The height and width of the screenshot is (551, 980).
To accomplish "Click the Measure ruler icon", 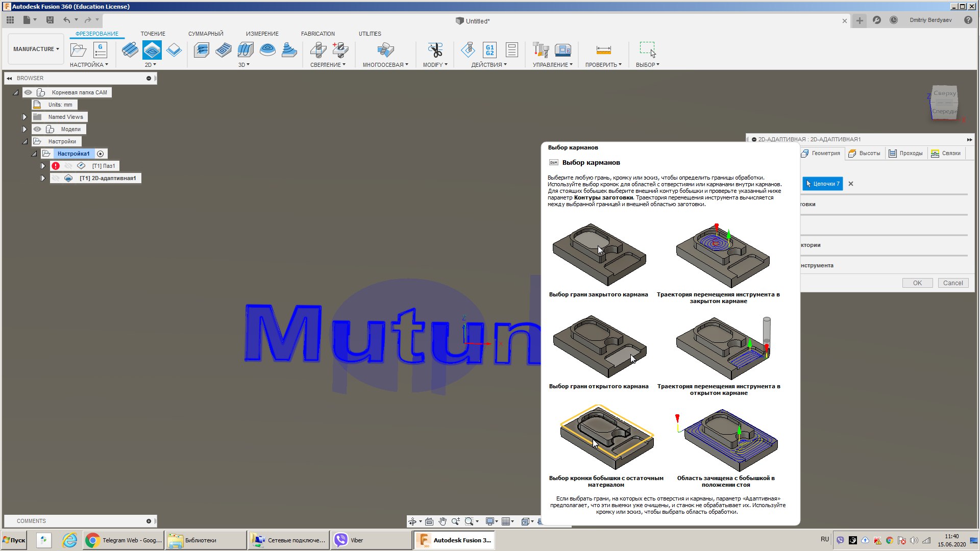I will [603, 50].
